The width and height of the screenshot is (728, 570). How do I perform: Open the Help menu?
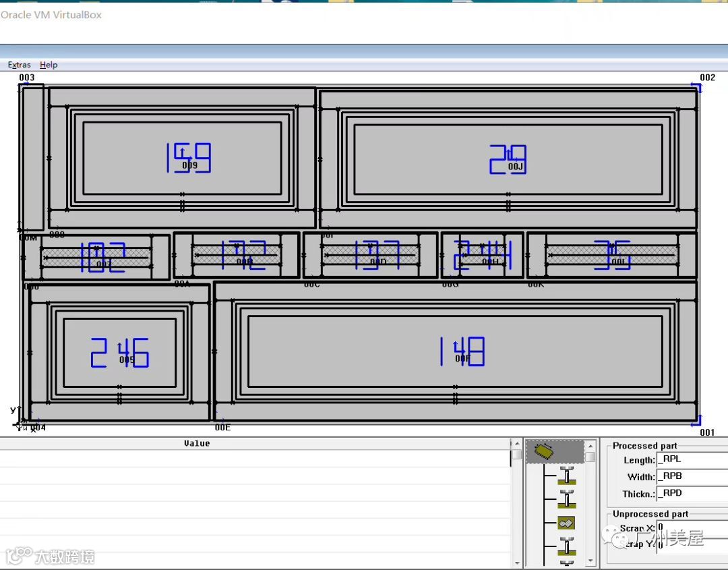49,65
